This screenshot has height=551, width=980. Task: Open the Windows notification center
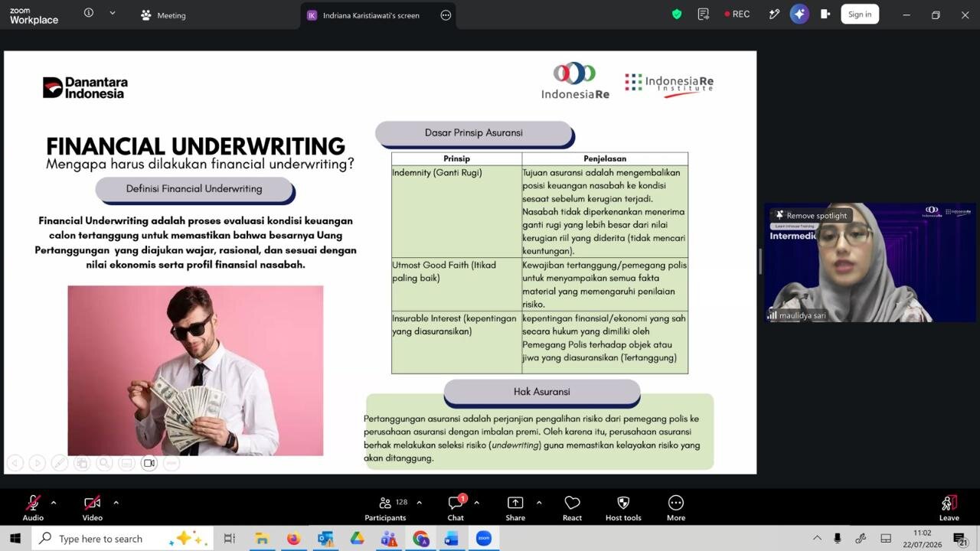click(960, 539)
